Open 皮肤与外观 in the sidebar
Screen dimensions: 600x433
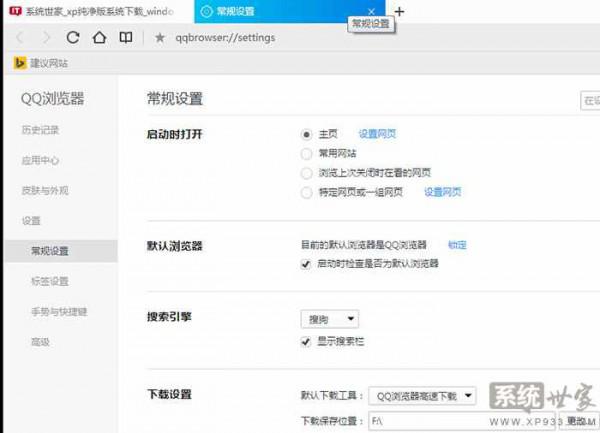click(x=45, y=190)
